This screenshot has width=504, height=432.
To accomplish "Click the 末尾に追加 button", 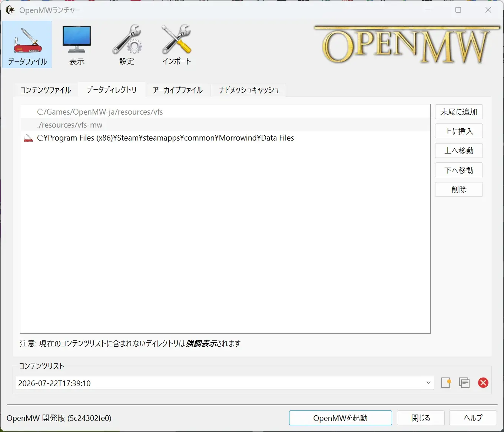I will (x=459, y=112).
